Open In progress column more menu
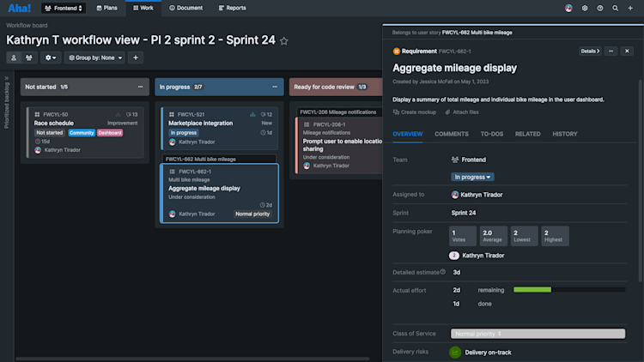The width and height of the screenshot is (644, 362). point(275,87)
